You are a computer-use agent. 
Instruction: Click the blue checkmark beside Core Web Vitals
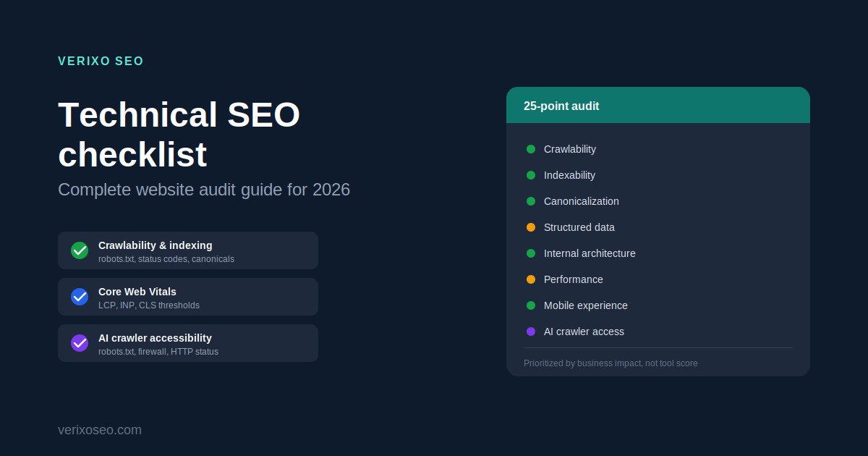[x=80, y=297]
